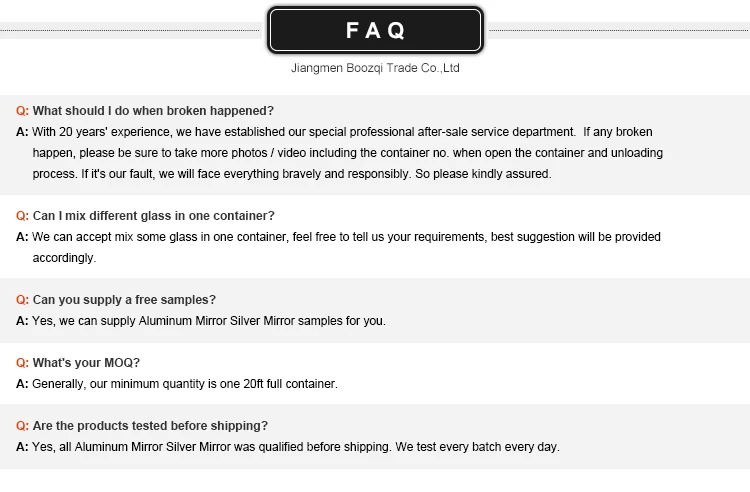Expand the question "Can you supply a free samples?"
The height and width of the screenshot is (492, 750).
tap(124, 300)
